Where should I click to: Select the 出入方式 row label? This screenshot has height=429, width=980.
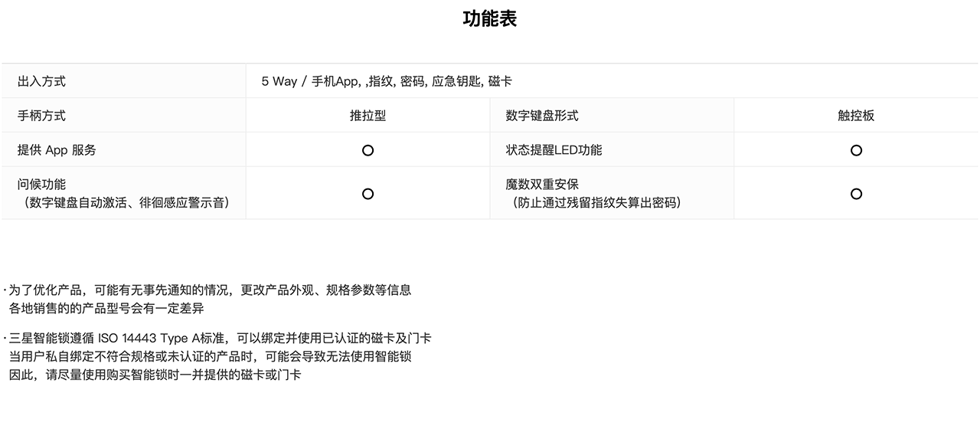pyautogui.click(x=41, y=81)
